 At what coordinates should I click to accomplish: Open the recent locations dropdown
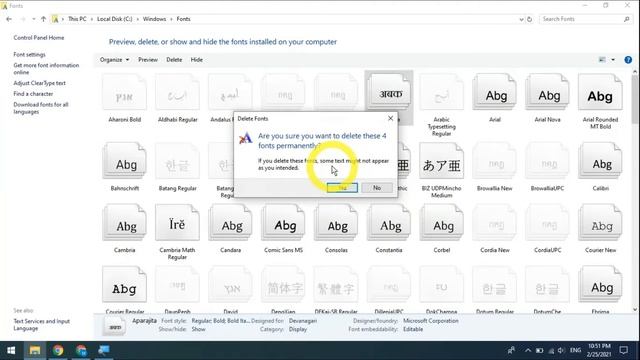pyautogui.click(x=33, y=19)
